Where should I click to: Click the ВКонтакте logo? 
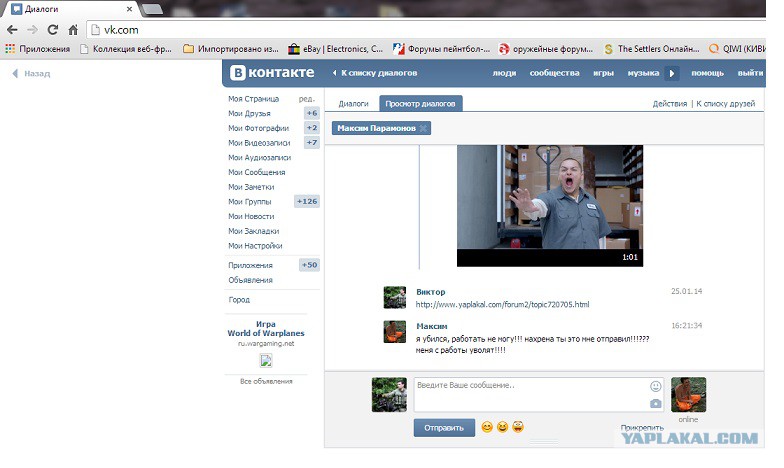tap(272, 73)
